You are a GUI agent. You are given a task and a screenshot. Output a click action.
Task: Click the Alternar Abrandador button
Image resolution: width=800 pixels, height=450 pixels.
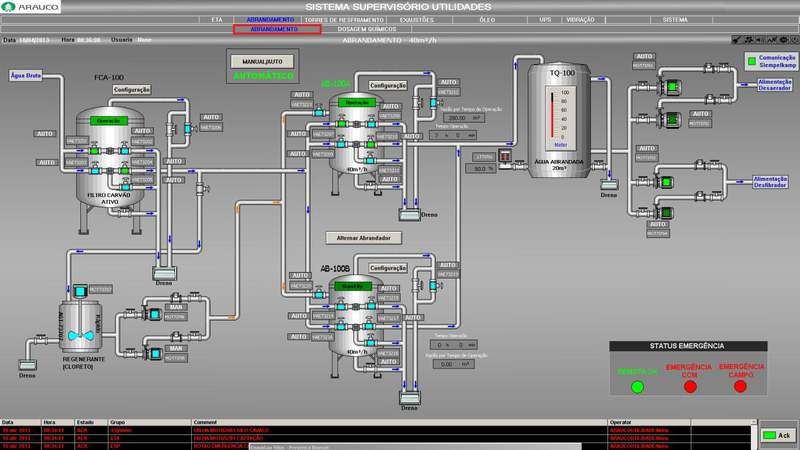tap(363, 238)
